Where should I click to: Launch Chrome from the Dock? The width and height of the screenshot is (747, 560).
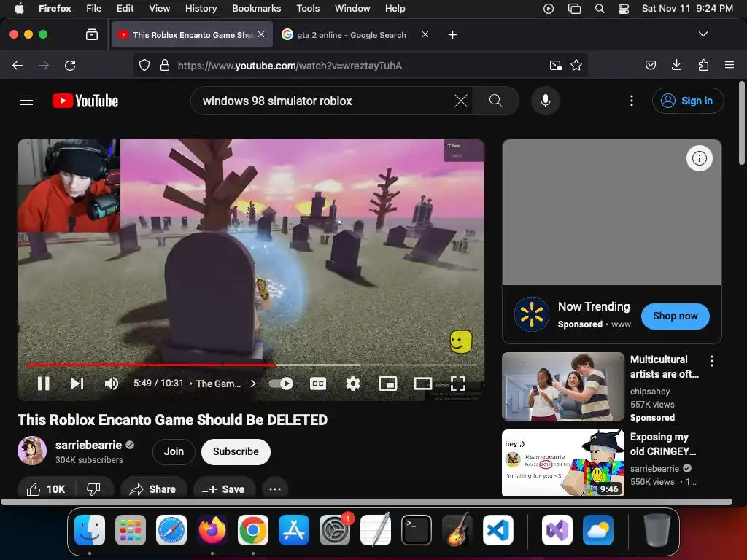coord(253,530)
